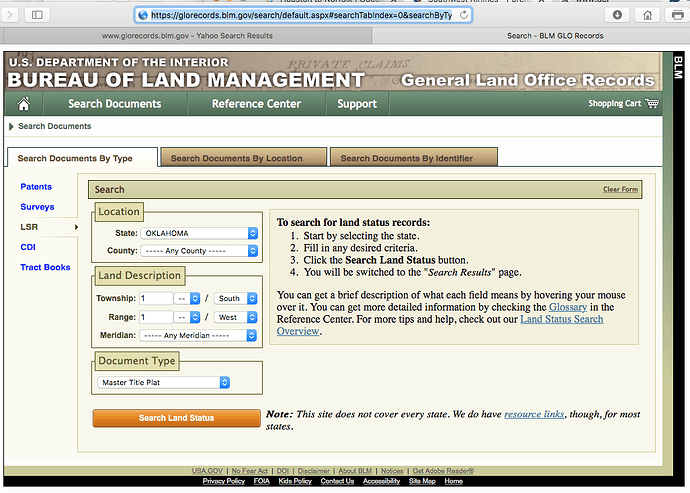Click into the Township number field

[156, 298]
